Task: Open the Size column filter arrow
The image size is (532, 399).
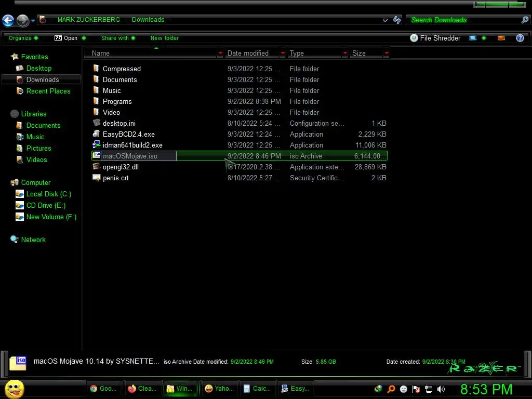Action: (387, 54)
